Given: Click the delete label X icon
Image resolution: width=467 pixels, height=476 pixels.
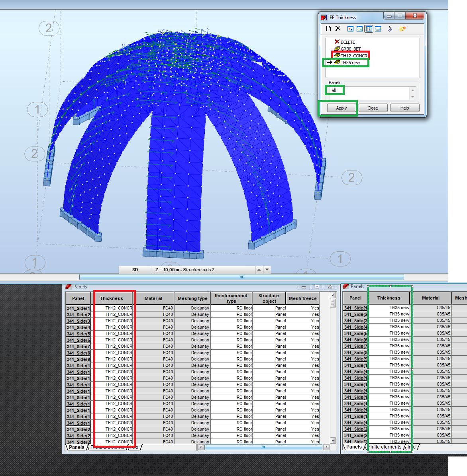Looking at the screenshot, I should [338, 29].
